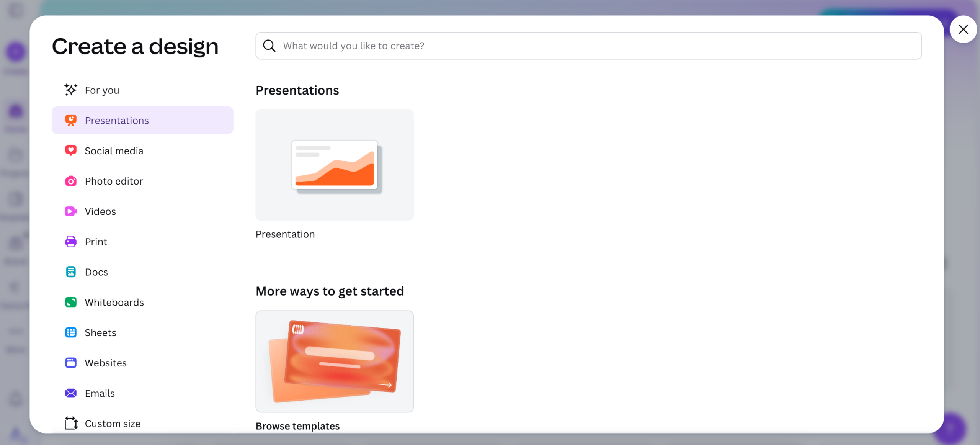Click the Emails envelope icon
Image resolution: width=980 pixels, height=445 pixels.
tap(71, 393)
